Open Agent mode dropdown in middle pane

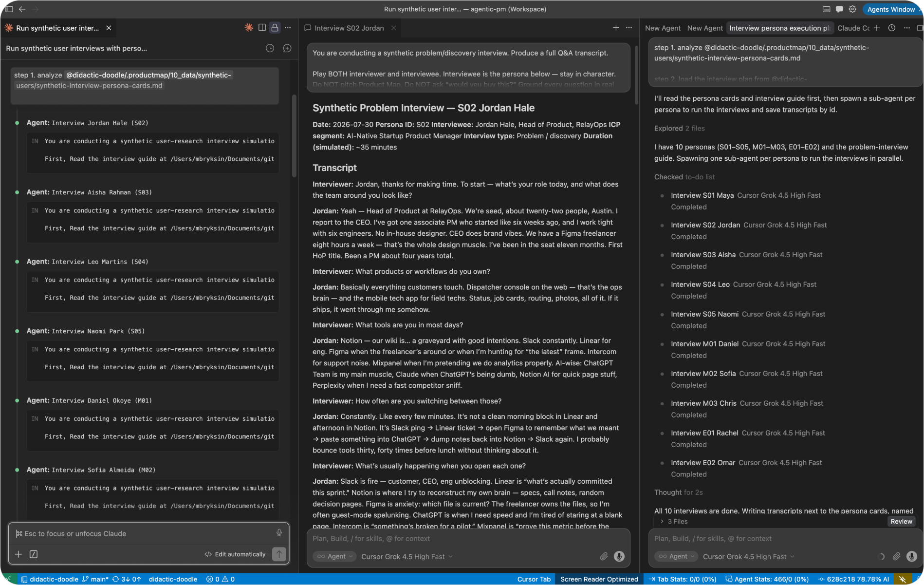pos(334,556)
